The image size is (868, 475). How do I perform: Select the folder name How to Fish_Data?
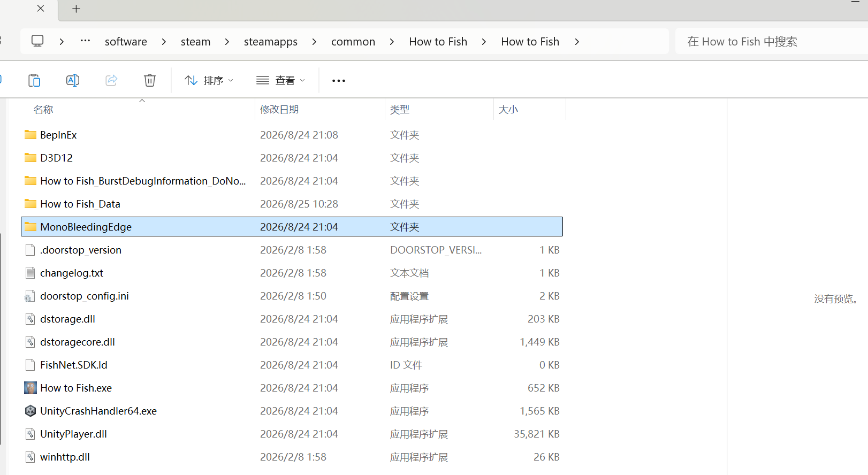pyautogui.click(x=80, y=204)
